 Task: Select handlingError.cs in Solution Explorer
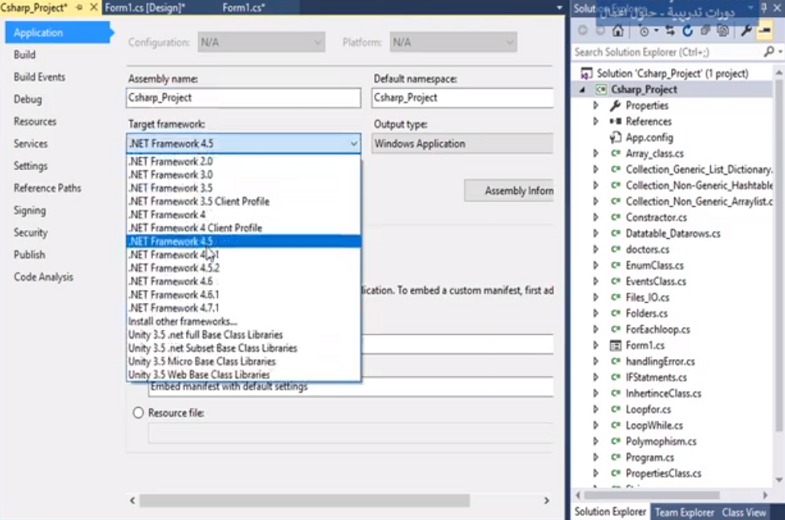pos(660,361)
